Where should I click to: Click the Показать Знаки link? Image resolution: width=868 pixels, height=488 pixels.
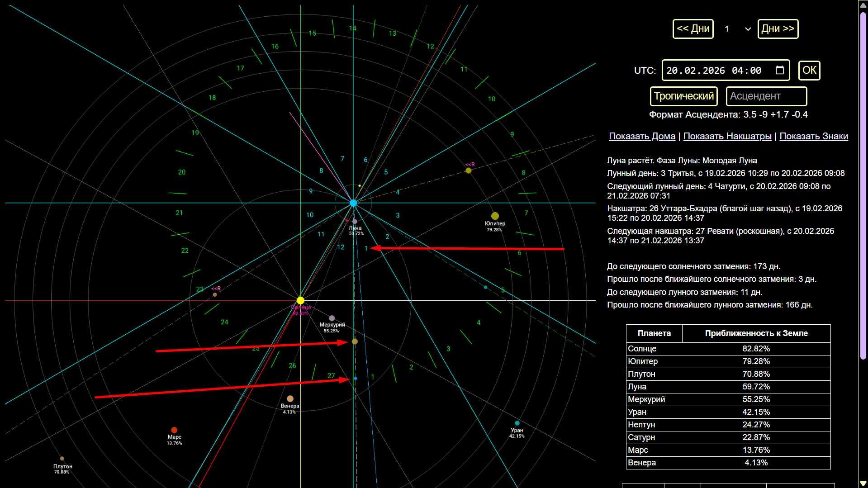coord(813,136)
